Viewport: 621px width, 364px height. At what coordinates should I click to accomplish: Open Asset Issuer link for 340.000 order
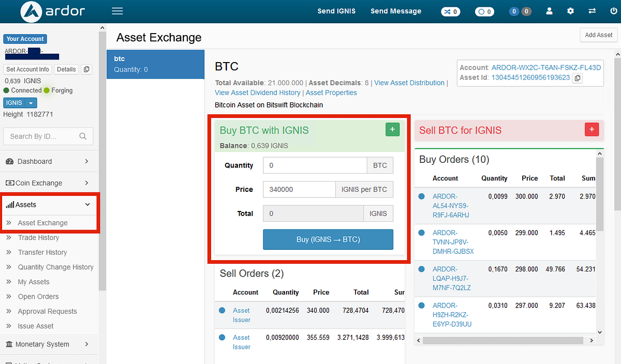coord(242,315)
